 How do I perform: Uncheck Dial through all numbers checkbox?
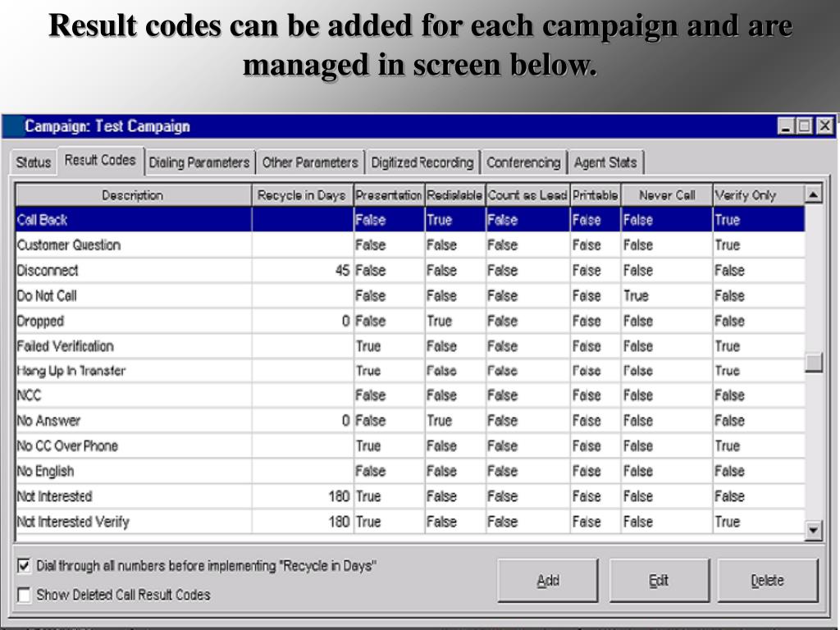[24, 566]
